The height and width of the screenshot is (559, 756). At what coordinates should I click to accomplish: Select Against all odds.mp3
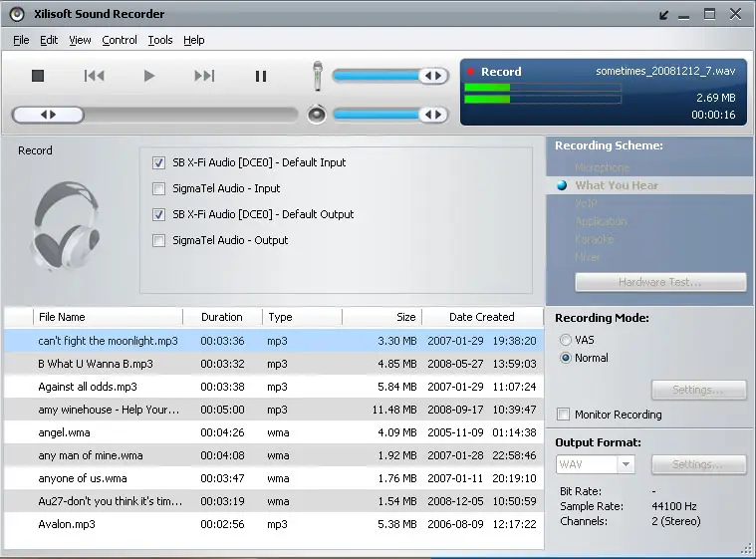point(274,387)
